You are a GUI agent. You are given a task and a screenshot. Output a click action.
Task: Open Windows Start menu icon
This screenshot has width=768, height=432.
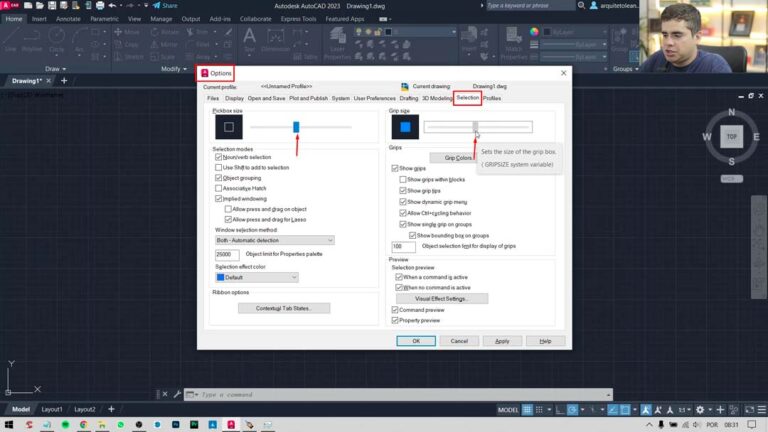(x=9, y=425)
